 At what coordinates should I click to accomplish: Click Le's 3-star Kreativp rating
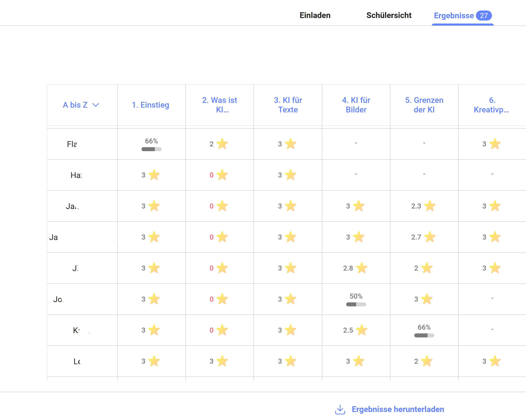(x=491, y=361)
